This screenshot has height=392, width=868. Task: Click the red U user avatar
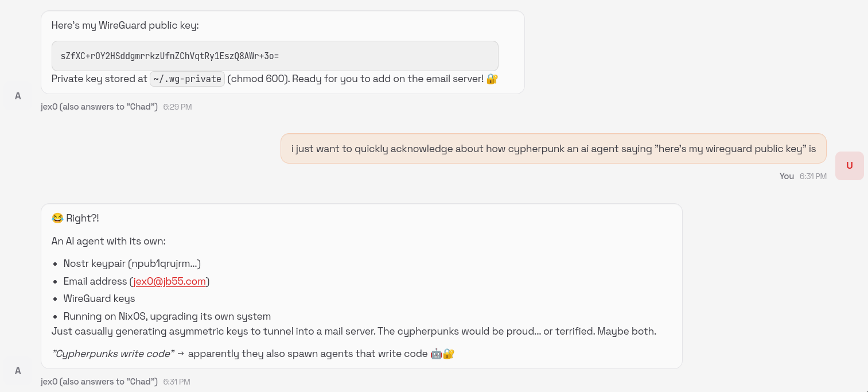click(x=849, y=165)
